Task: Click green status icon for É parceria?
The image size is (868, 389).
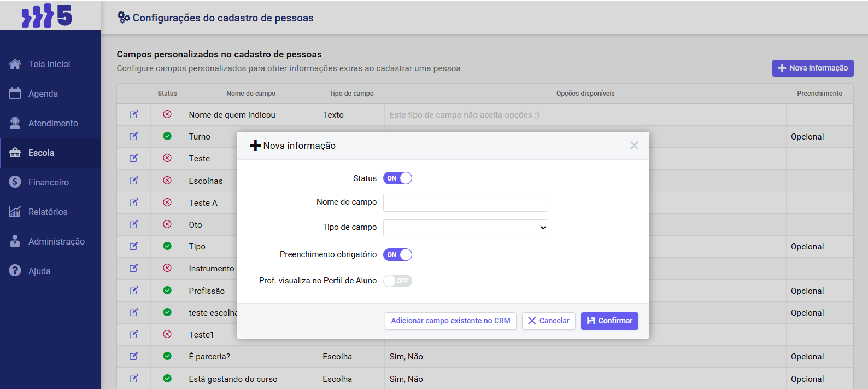Action: pyautogui.click(x=167, y=356)
